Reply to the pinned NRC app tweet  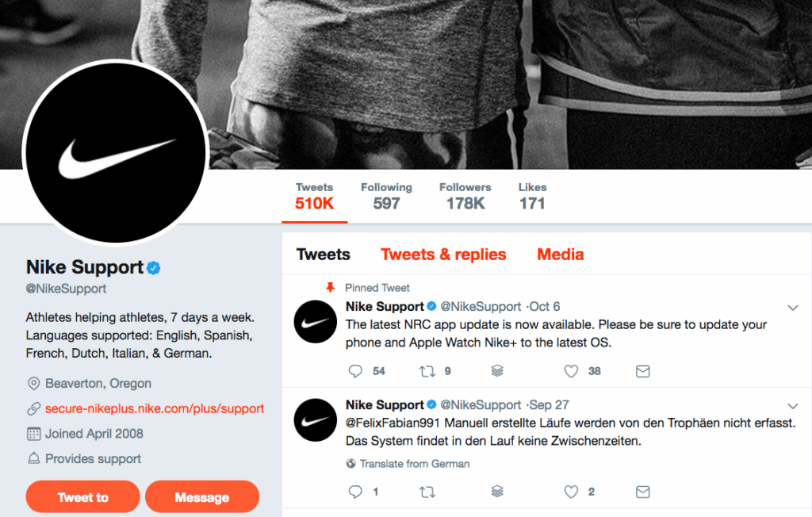(x=355, y=370)
